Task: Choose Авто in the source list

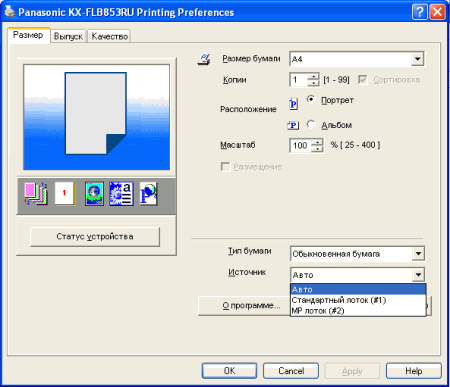Action: [358, 289]
